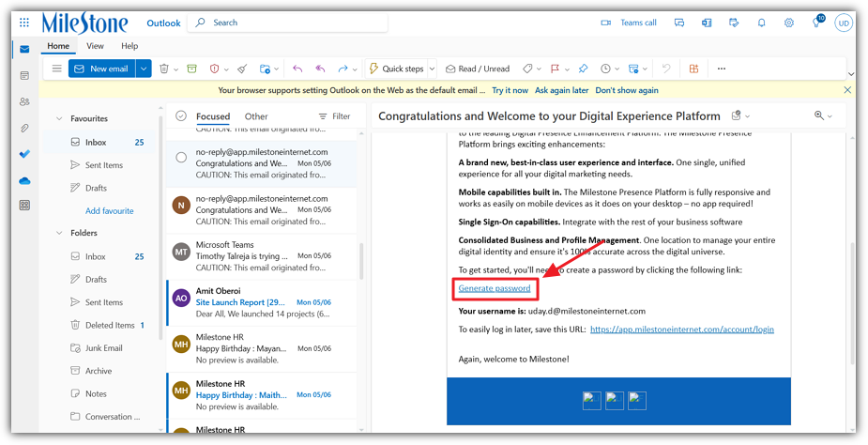Open the Files paperclip icon in left rail
Viewport: 868px width, 445px height.
pos(24,129)
